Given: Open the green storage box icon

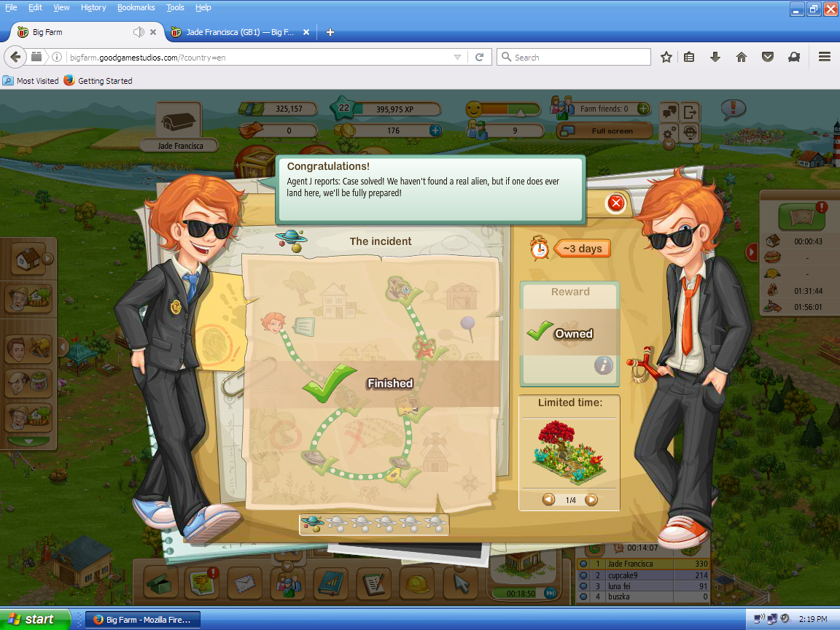Looking at the screenshot, I should point(161,583).
